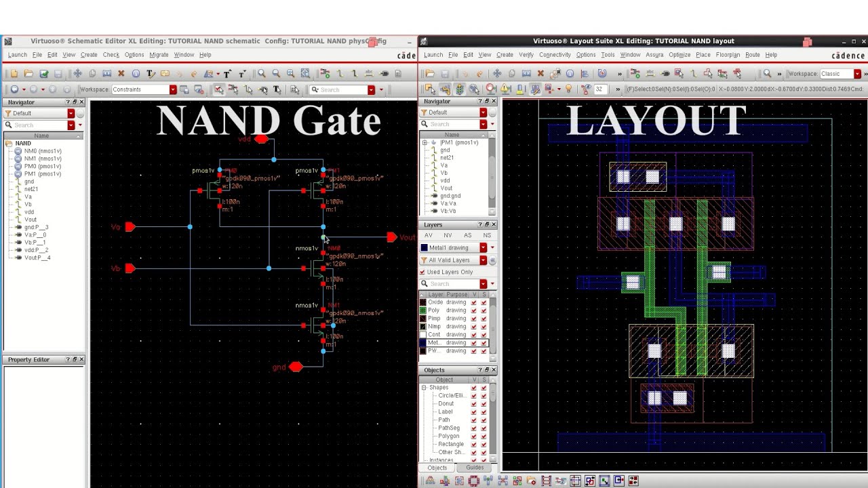Click AS button in Layers panel

(467, 236)
